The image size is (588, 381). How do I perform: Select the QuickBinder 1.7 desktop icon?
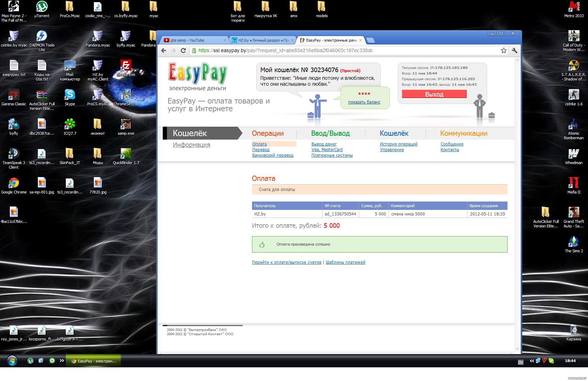[x=126, y=156]
